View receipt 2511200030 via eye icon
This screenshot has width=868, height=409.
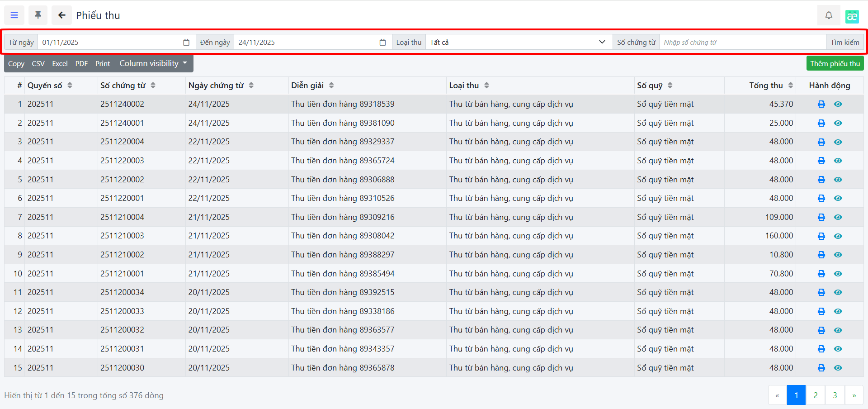tap(838, 368)
